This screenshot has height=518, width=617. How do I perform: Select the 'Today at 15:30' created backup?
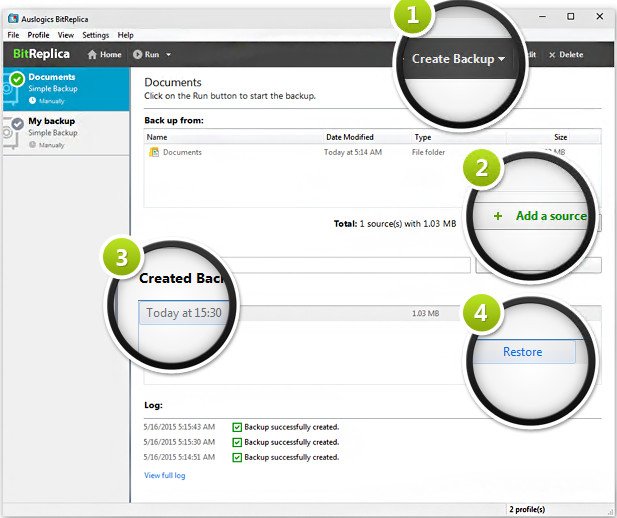pos(184,313)
